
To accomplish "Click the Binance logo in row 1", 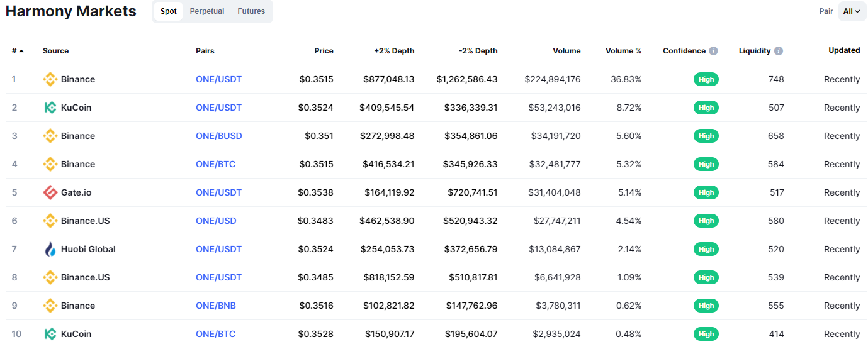I will 50,79.
